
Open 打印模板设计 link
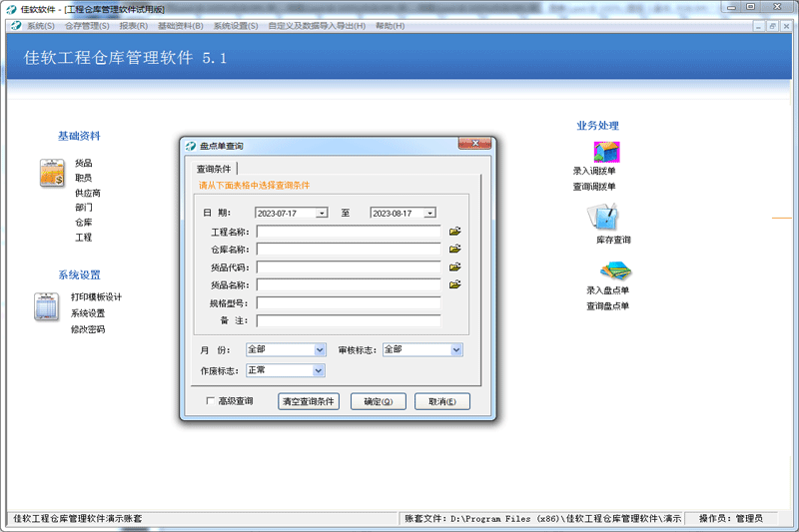click(96, 297)
